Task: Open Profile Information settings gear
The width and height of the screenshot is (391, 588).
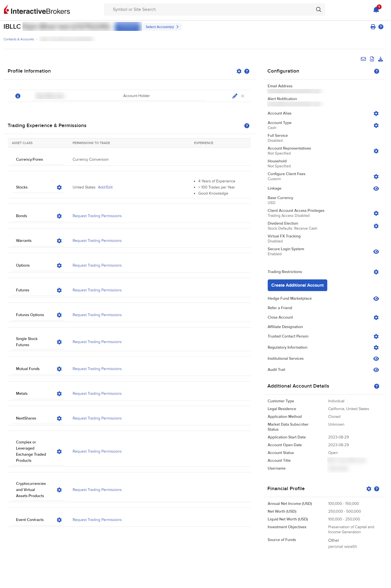Action: pos(239,71)
